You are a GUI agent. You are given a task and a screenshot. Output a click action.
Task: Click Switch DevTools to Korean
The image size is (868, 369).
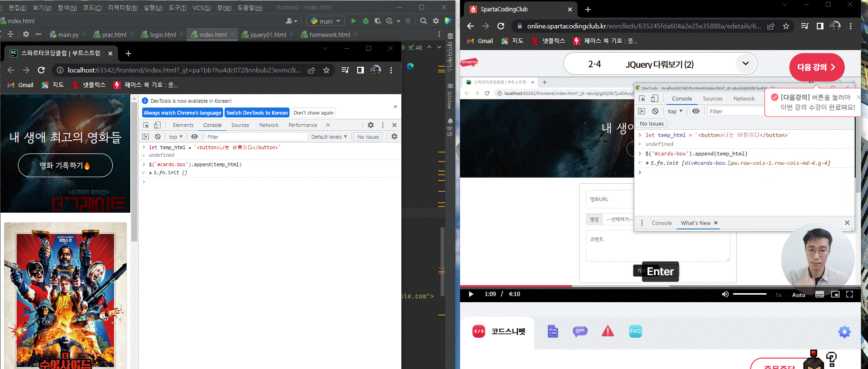257,113
